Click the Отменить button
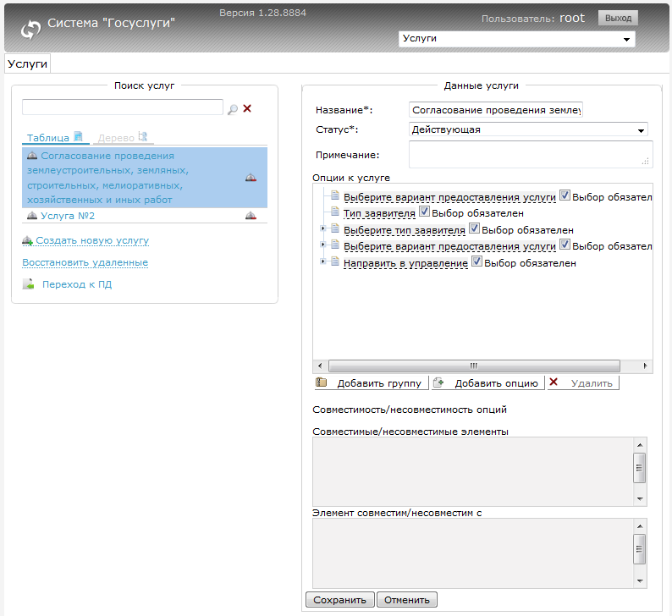The height and width of the screenshot is (616, 672). tap(407, 600)
